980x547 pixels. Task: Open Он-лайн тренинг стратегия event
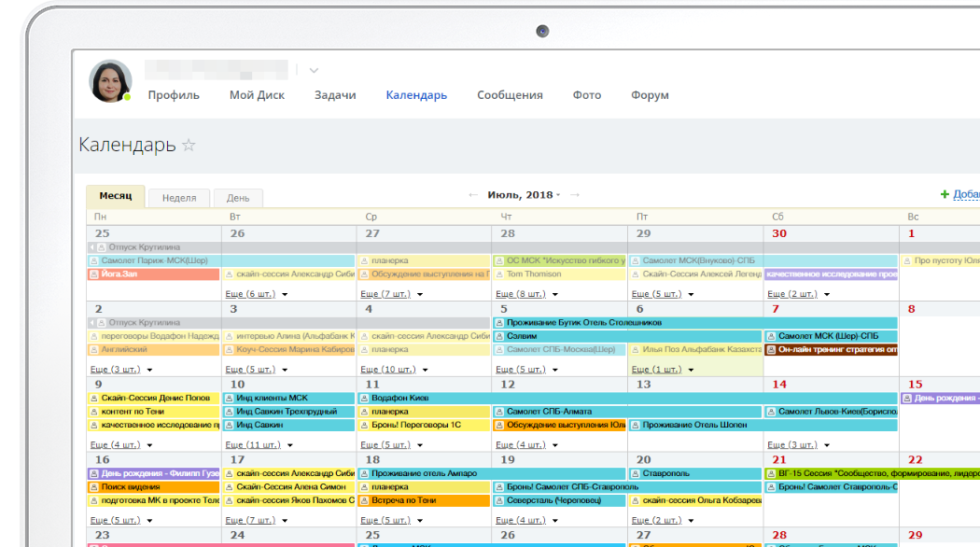coord(832,350)
